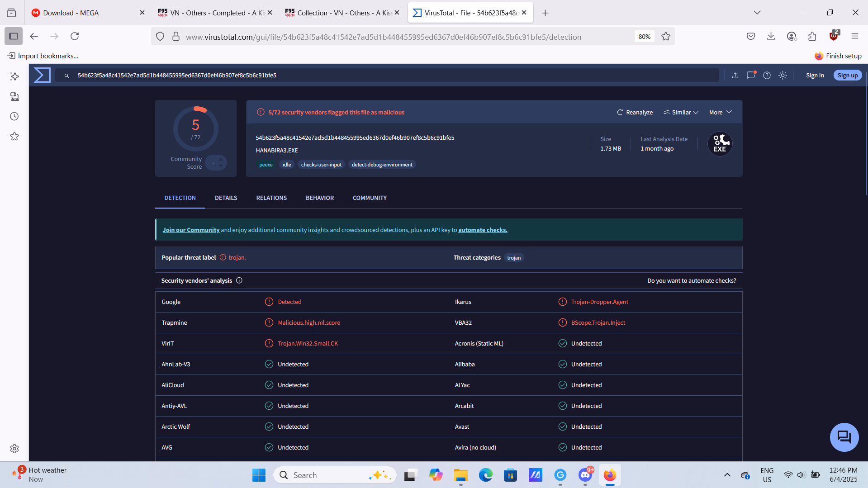The width and height of the screenshot is (868, 488).
Task: Open the sidebar settings gear
Action: (14, 449)
